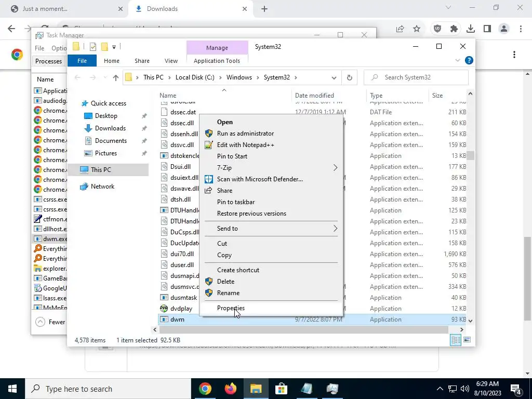Open the quick access toolbar customize dropdown
The width and height of the screenshot is (532, 399).
click(114, 47)
